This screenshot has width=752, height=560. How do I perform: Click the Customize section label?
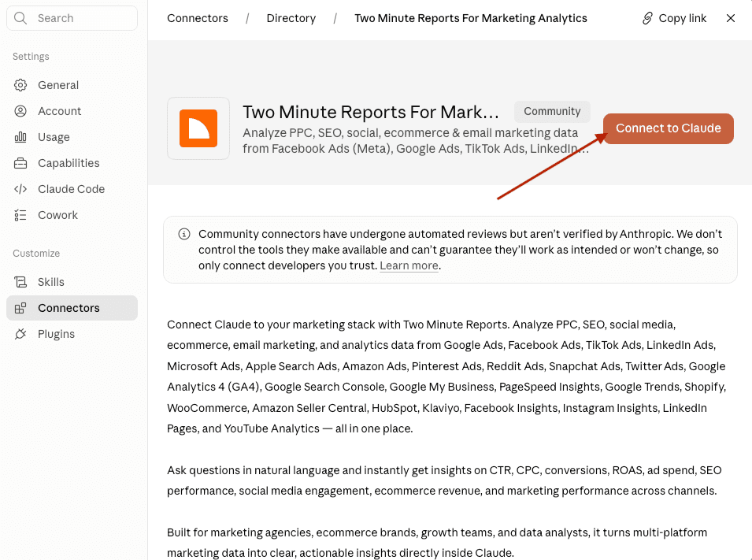(x=36, y=253)
